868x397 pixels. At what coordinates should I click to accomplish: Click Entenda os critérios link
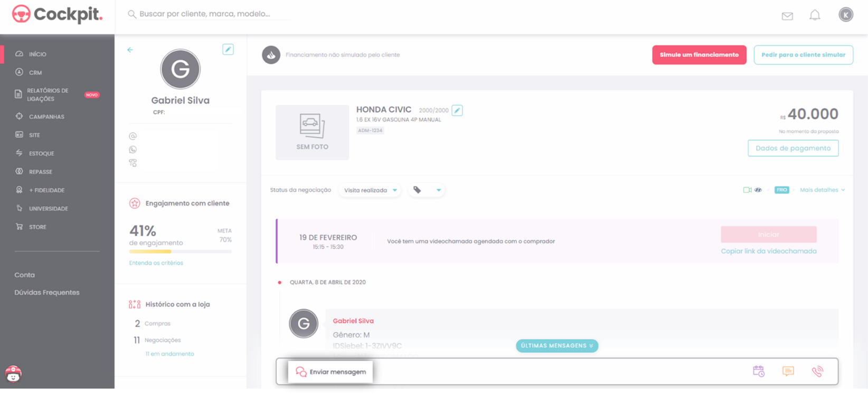click(x=156, y=263)
